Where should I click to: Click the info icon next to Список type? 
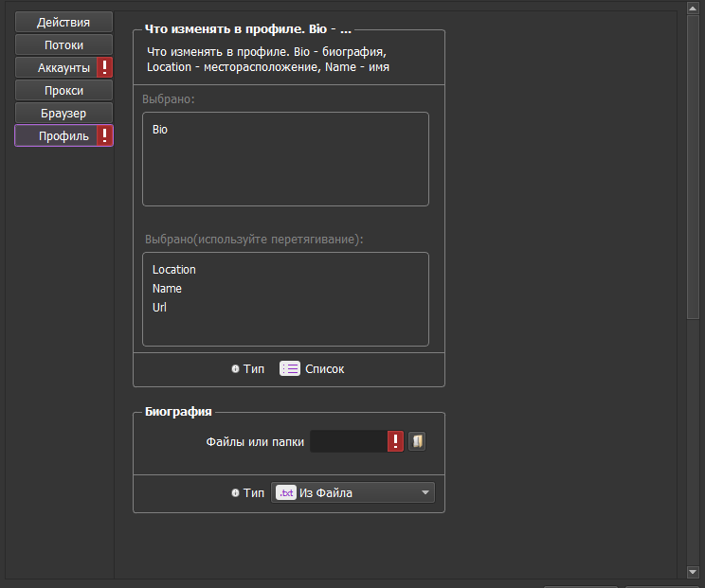[x=235, y=369]
